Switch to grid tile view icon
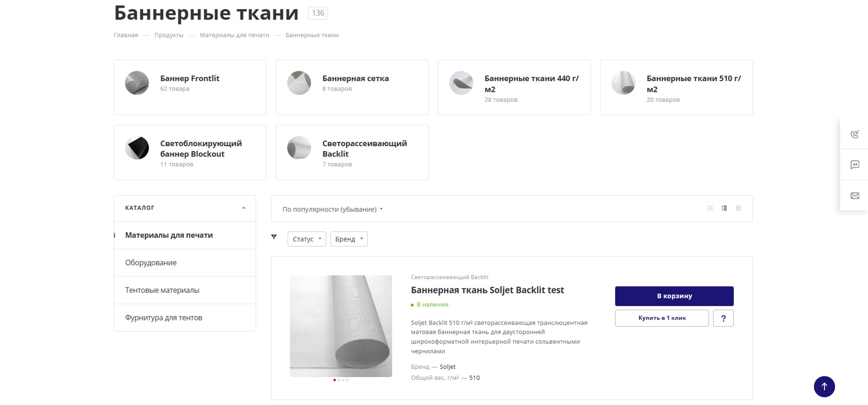This screenshot has width=868, height=405. click(710, 208)
